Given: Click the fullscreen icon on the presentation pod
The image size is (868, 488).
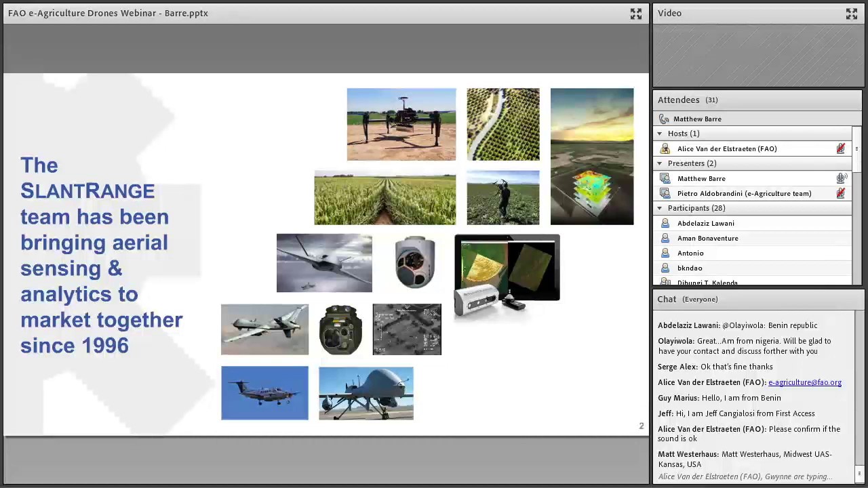Looking at the screenshot, I should 636,14.
